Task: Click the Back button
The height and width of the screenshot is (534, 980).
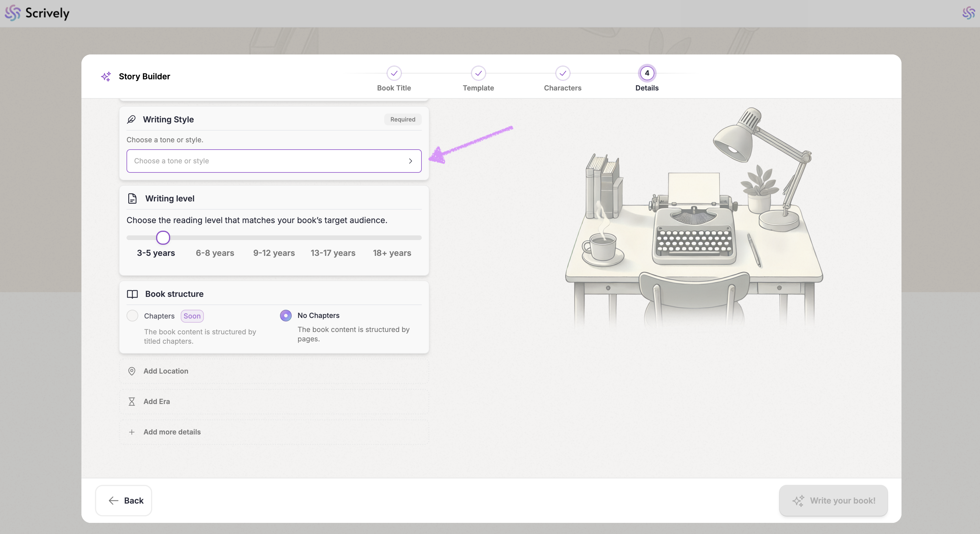Action: click(x=124, y=501)
